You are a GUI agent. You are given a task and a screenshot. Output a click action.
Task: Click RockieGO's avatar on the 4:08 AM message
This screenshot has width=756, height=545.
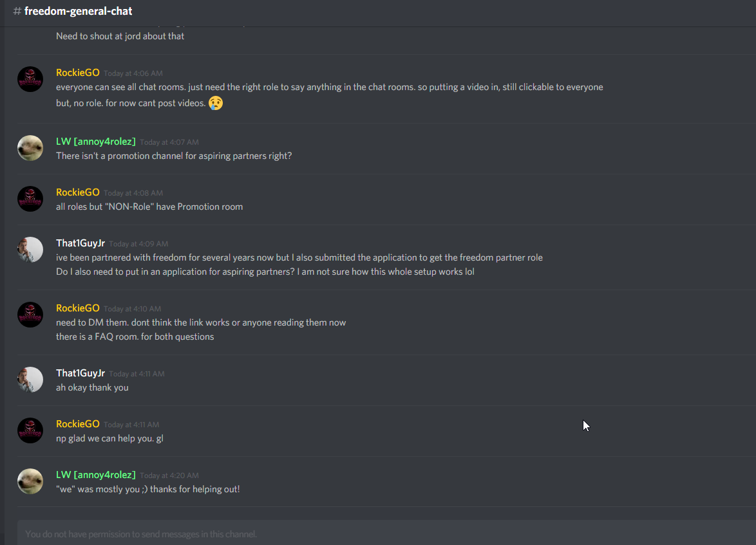click(x=30, y=199)
